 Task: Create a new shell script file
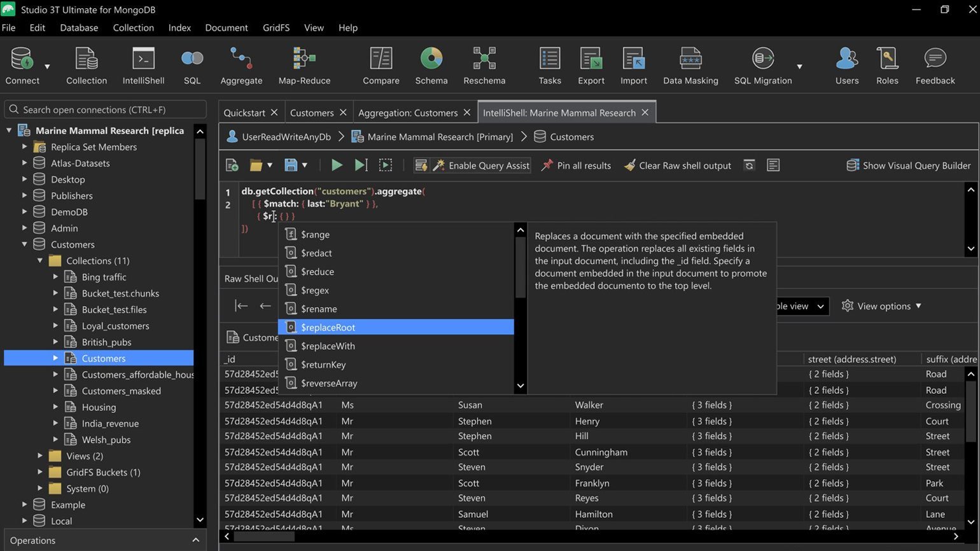point(232,165)
